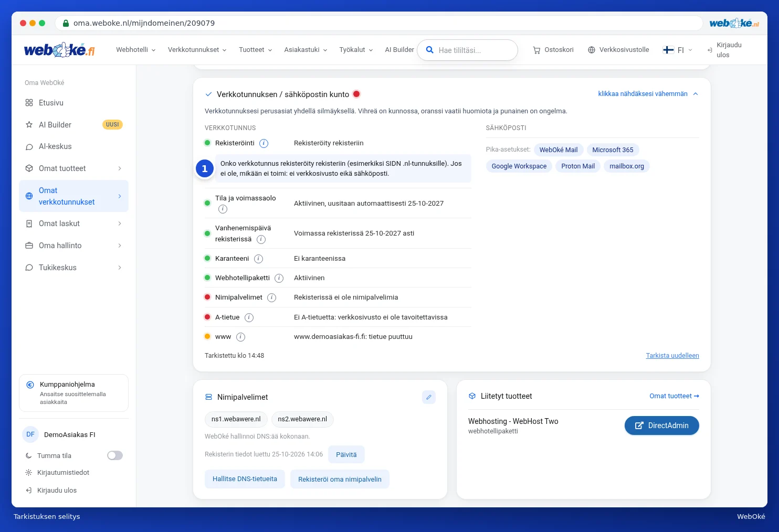Open Tukikeskus in sidebar
Viewport: 779px width, 532px height.
coord(73,268)
